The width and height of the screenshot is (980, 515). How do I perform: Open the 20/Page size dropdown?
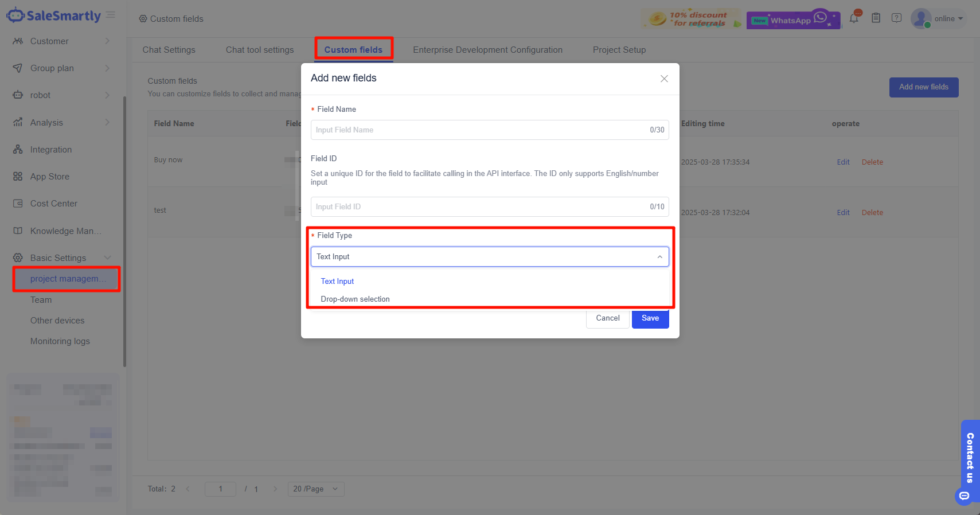click(x=316, y=489)
